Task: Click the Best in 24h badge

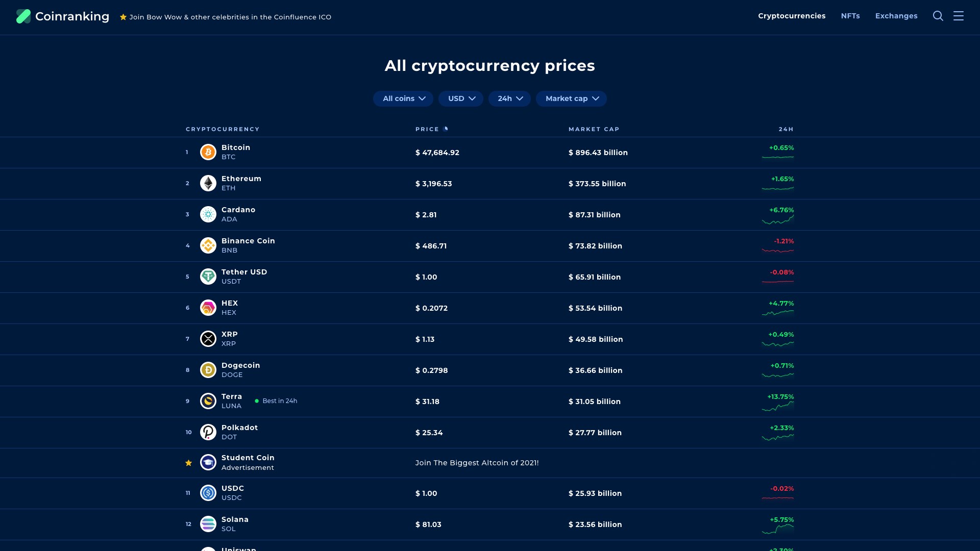Action: coord(276,401)
